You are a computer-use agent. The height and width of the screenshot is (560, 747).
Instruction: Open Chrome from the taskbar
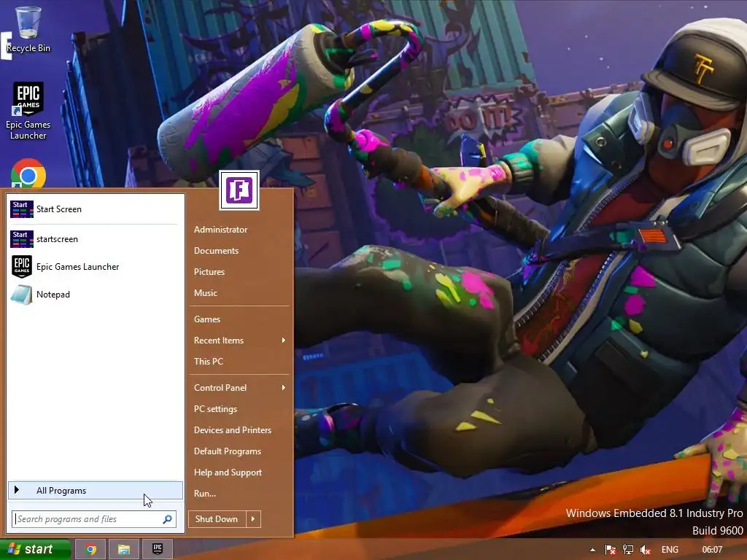[x=90, y=550]
